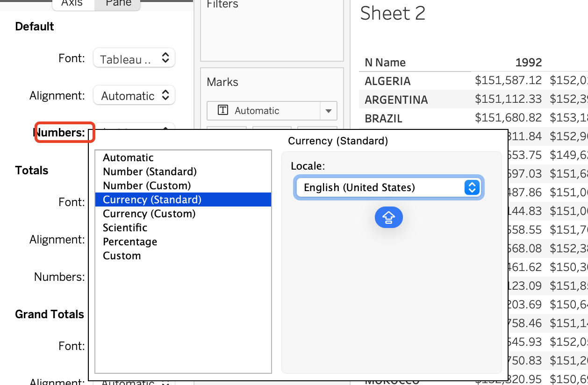This screenshot has width=588, height=385.
Task: Select Automatic in the number format list
Action: [128, 158]
